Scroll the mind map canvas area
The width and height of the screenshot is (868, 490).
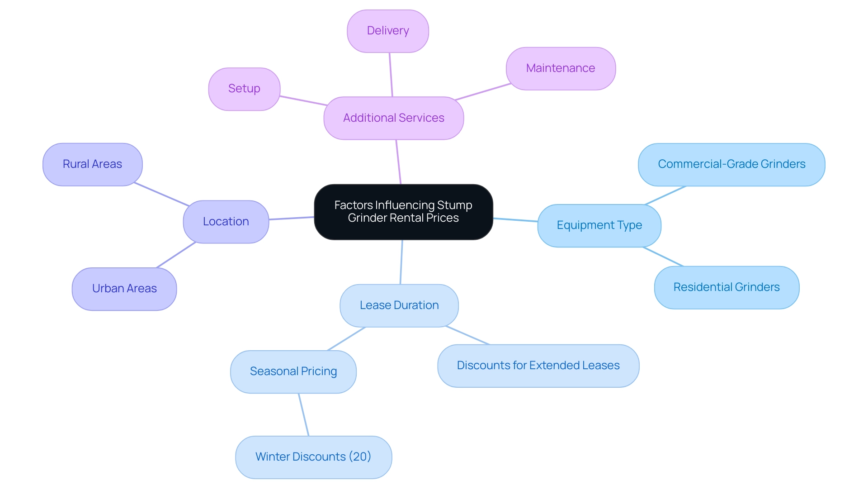click(x=434, y=245)
